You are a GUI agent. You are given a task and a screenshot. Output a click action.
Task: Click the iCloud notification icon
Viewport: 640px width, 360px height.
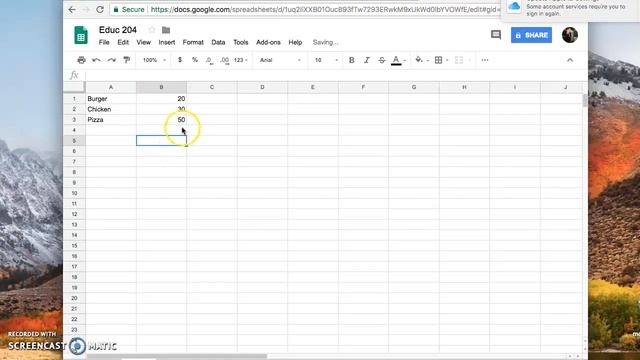[514, 7]
